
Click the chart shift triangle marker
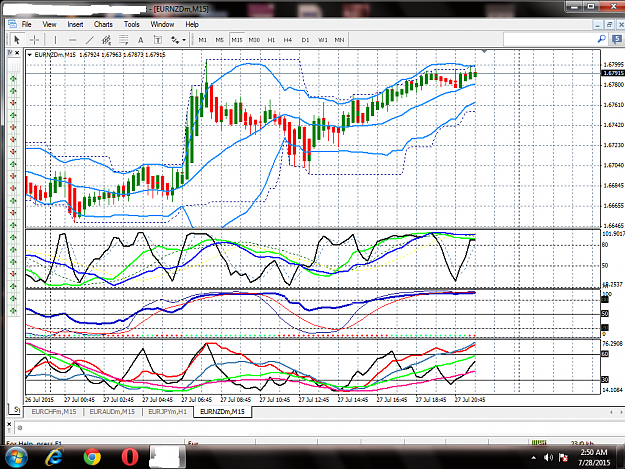484,51
